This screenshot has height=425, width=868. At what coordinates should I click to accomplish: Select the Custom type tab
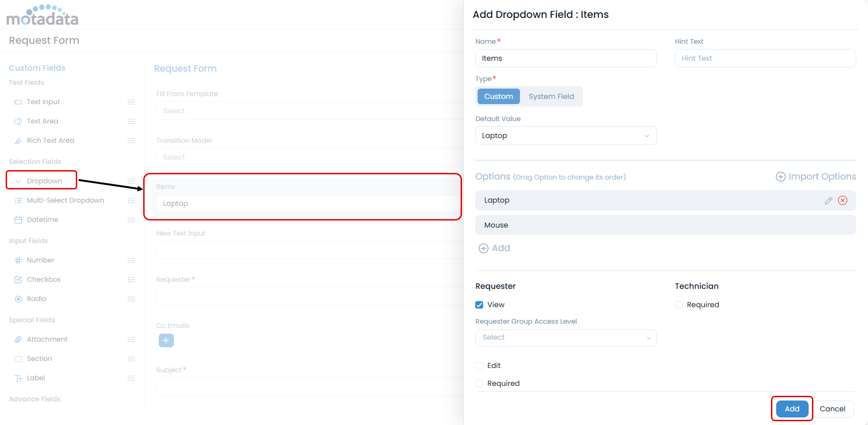pyautogui.click(x=498, y=97)
